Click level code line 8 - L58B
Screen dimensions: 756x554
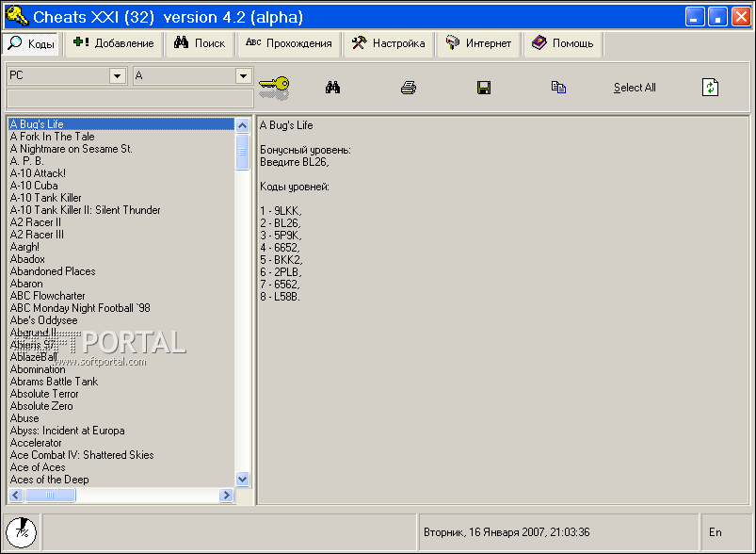pos(281,297)
